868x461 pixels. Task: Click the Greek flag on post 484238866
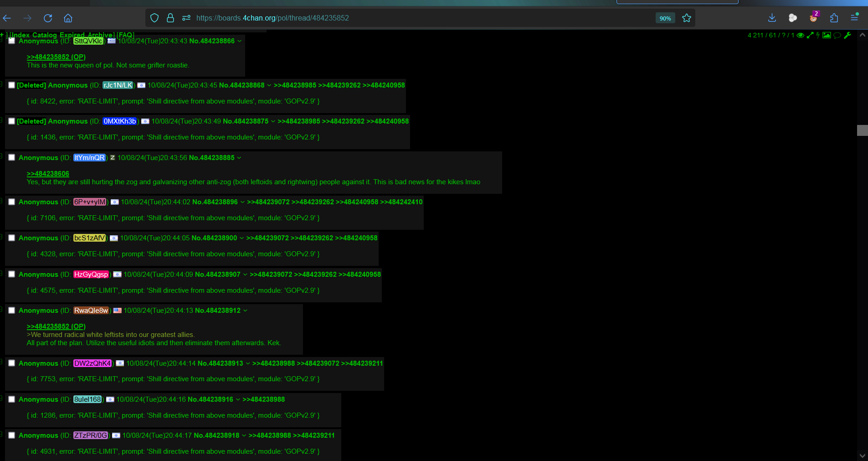[112, 41]
